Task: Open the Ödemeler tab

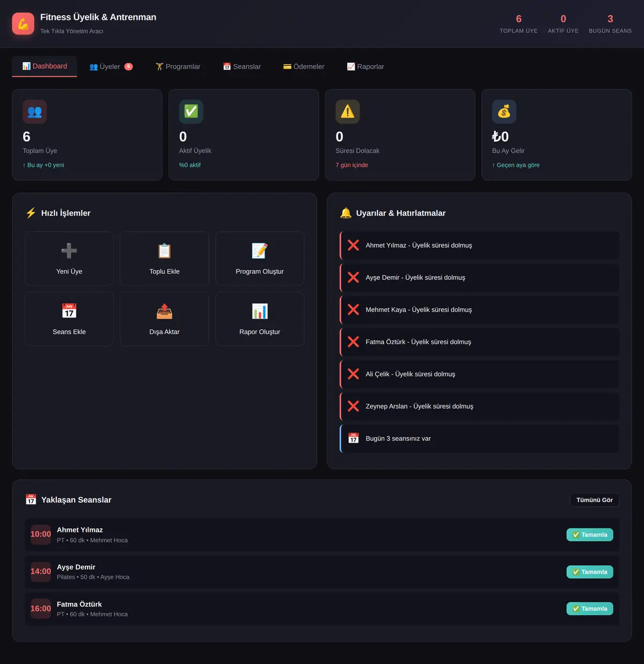Action: [304, 67]
